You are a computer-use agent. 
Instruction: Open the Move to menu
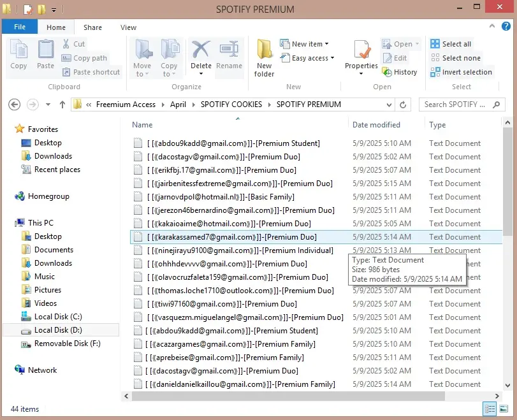[142, 58]
